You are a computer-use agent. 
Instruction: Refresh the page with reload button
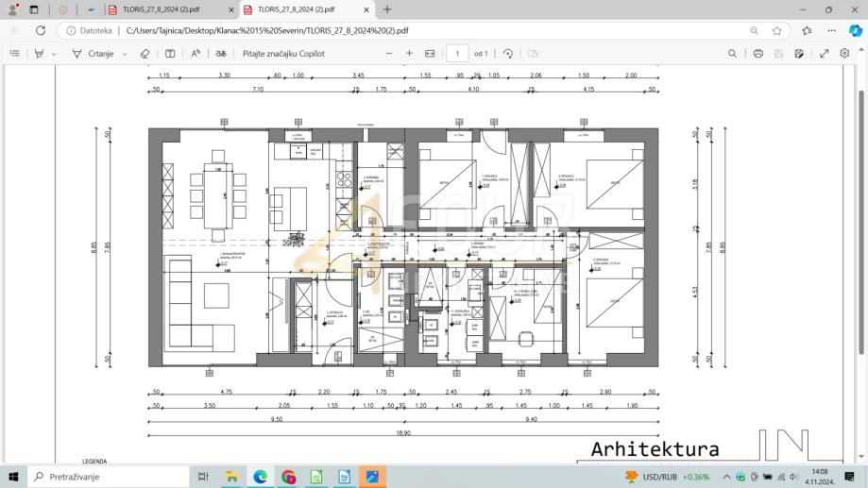[41, 30]
